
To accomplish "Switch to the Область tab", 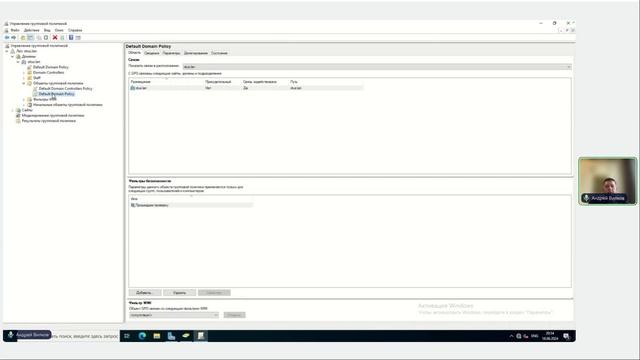I will (134, 53).
